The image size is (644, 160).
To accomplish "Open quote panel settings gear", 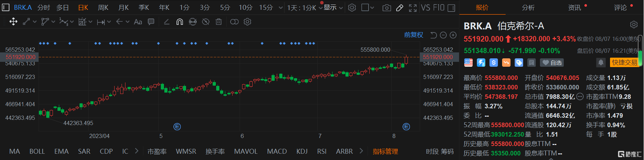I will [634, 24].
